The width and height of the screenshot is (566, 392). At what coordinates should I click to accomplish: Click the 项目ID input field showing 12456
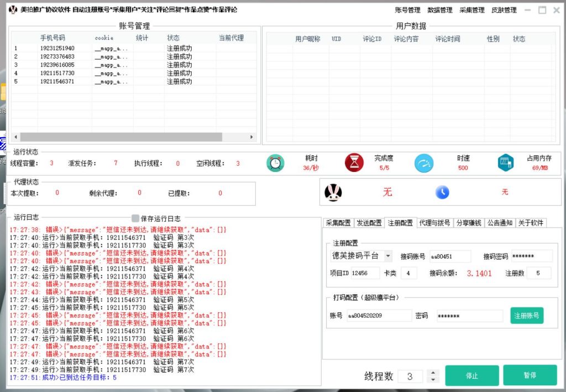tap(365, 272)
